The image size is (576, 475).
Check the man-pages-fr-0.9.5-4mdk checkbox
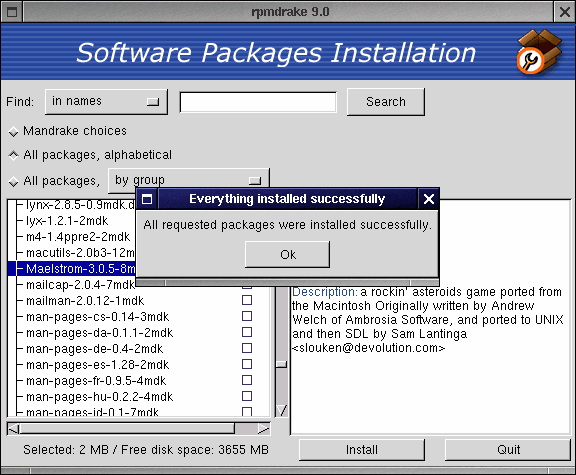247,380
